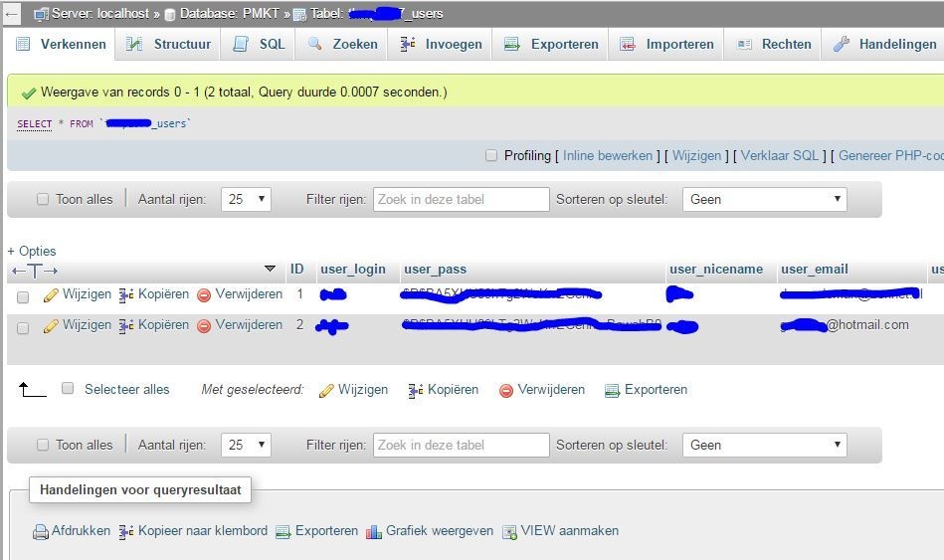Click the Handelingen wrench icon
Image resolution: width=944 pixels, height=560 pixels.
coord(842,44)
